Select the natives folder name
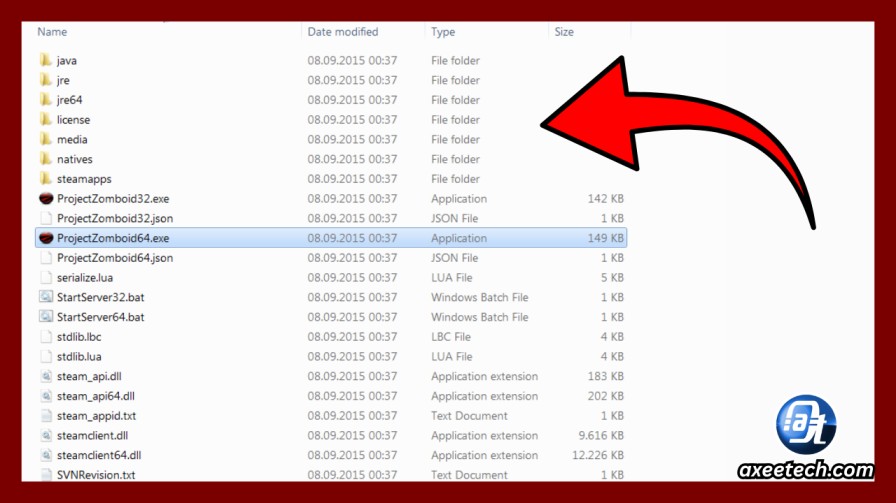 [x=74, y=159]
